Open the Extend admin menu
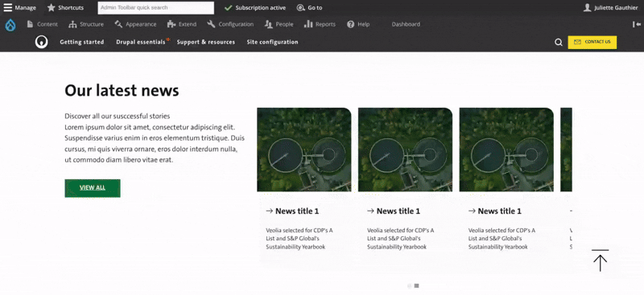Image resolution: width=644 pixels, height=295 pixels. [x=182, y=24]
